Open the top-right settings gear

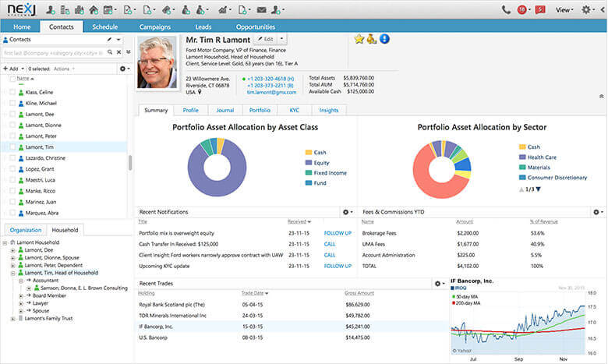click(586, 9)
